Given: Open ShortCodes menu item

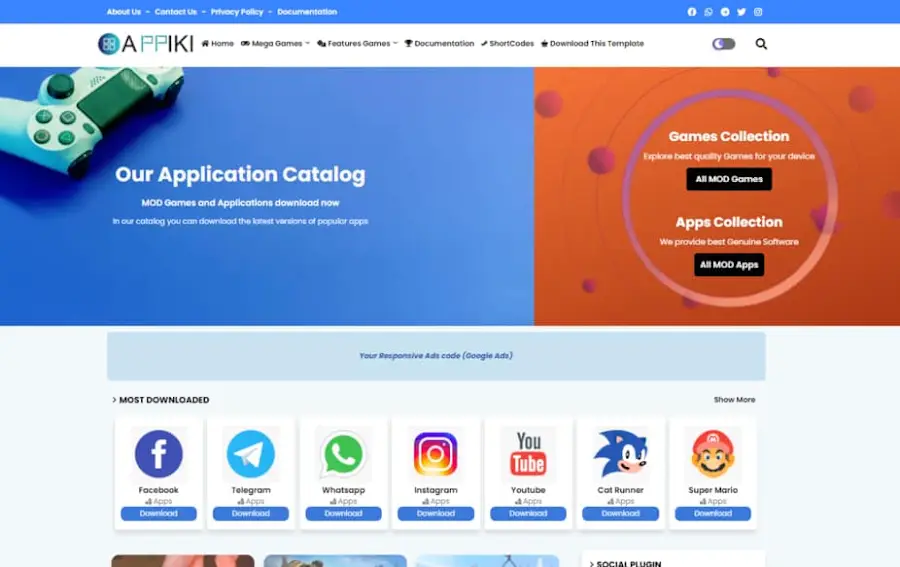Looking at the screenshot, I should tap(507, 44).
